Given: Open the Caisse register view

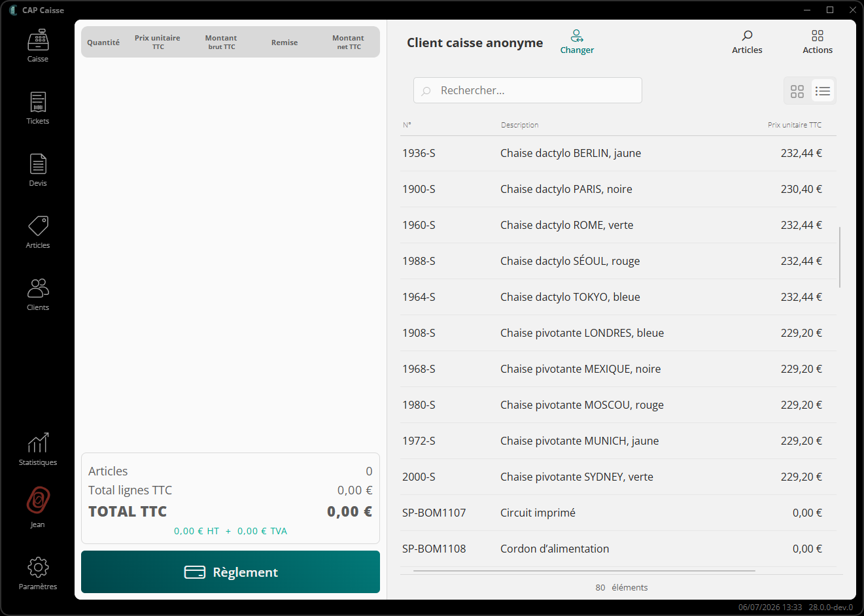Looking at the screenshot, I should coord(38,45).
